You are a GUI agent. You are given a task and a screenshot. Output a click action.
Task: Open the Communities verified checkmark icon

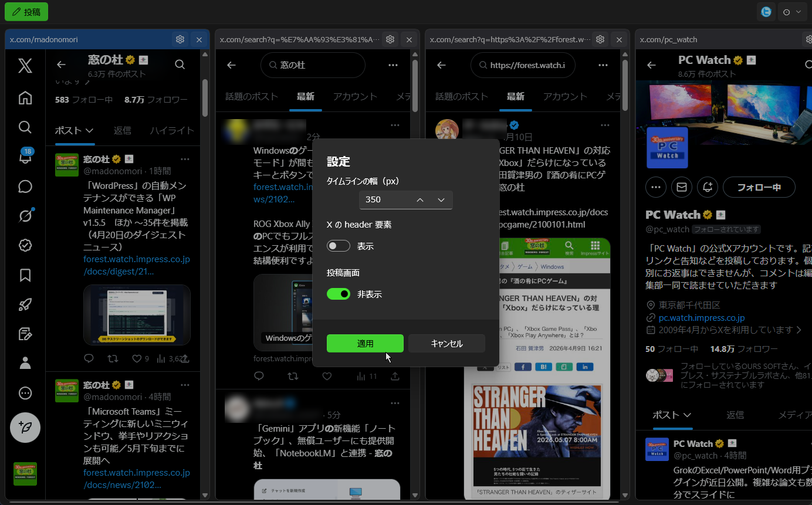25,245
